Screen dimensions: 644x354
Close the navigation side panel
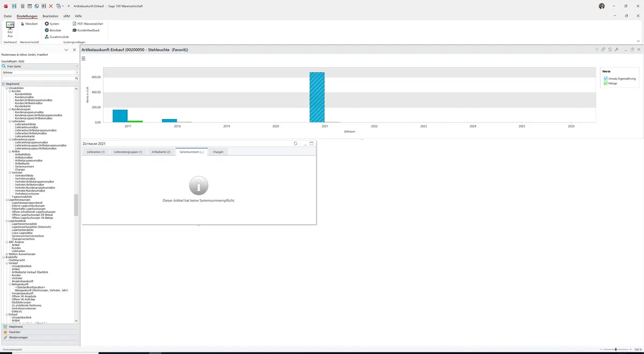75,50
